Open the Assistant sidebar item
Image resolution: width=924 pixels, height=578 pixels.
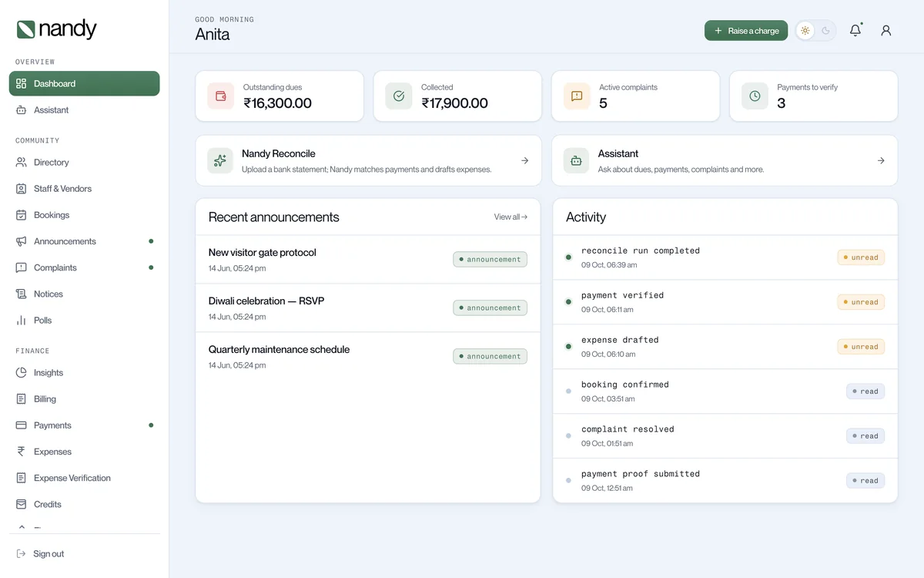[84, 110]
